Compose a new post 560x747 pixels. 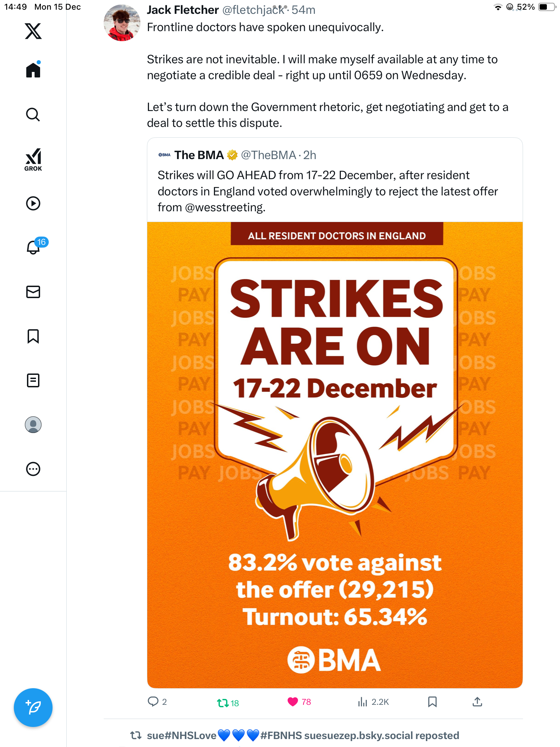pyautogui.click(x=33, y=708)
